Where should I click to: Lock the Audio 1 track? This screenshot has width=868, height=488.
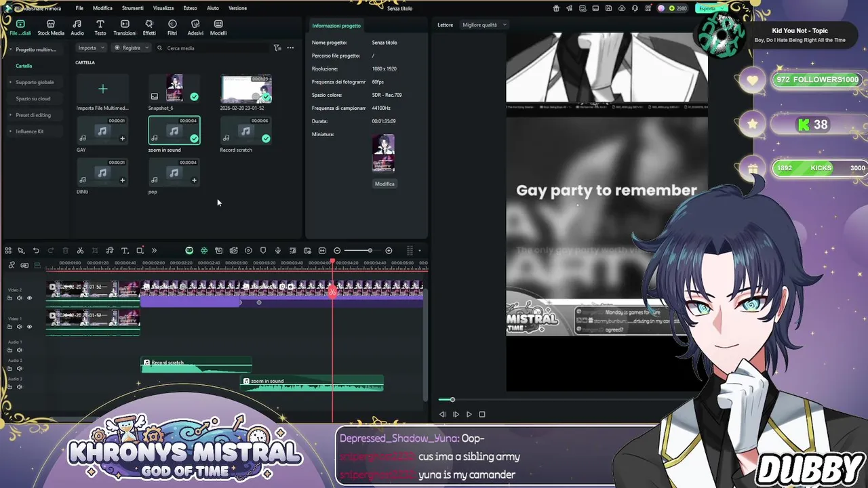9,350
